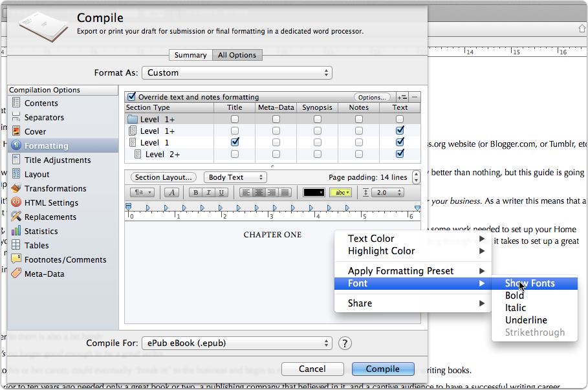Image resolution: width=588 pixels, height=390 pixels.
Task: Uncheck Override text and notes formatting
Action: point(132,97)
